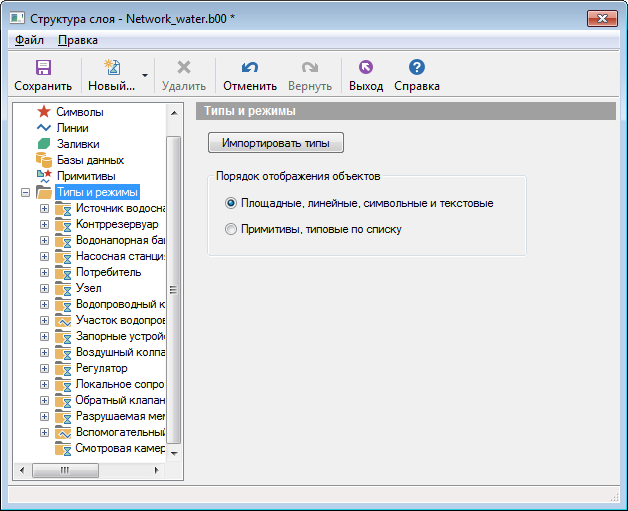
Task: Click the Участок водопровода line-type icon
Action: 63,321
